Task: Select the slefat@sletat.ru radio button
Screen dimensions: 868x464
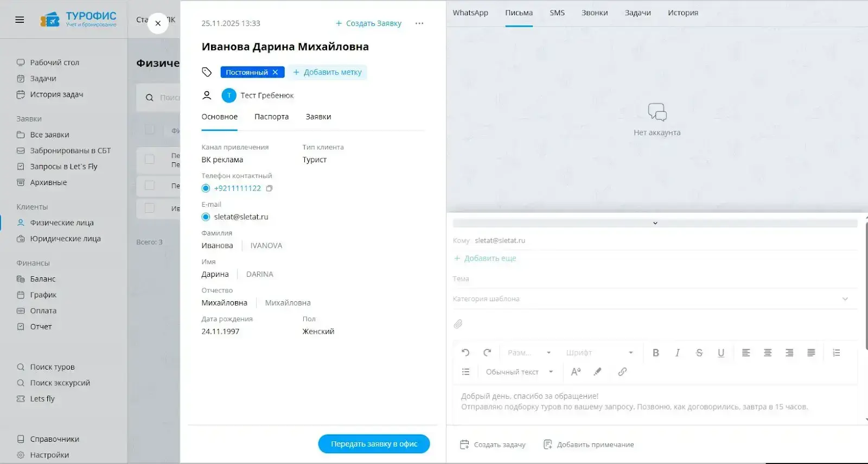Action: [206, 217]
